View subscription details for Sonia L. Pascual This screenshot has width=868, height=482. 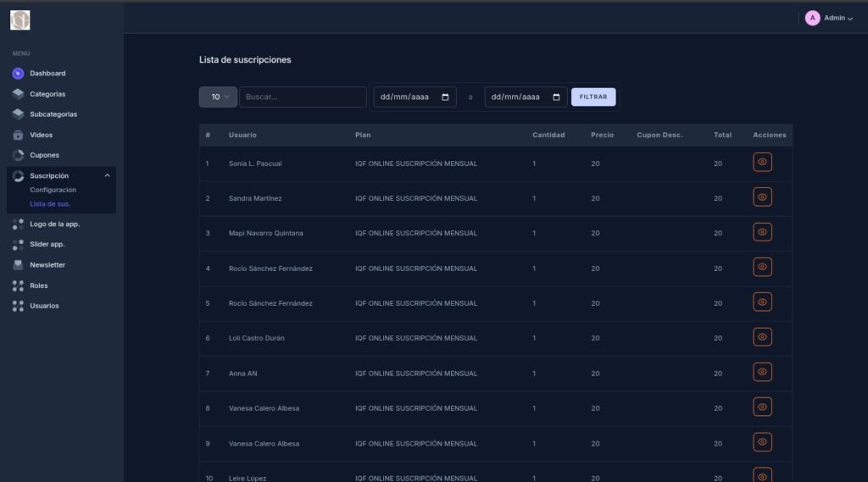click(x=762, y=162)
